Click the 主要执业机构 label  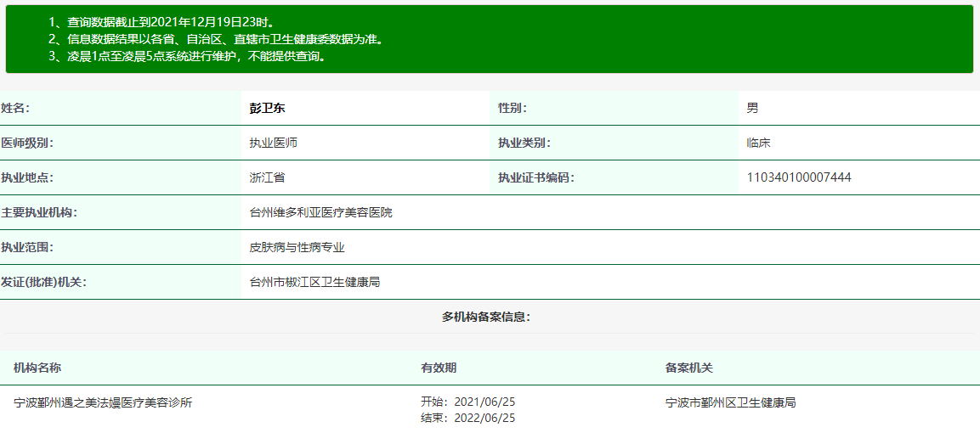click(x=39, y=213)
